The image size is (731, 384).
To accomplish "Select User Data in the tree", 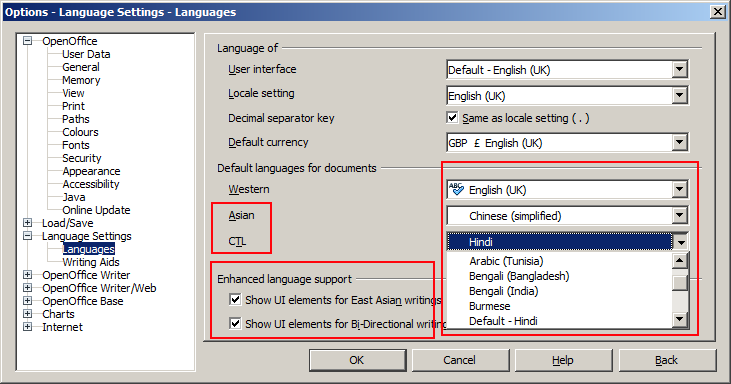I will point(86,54).
